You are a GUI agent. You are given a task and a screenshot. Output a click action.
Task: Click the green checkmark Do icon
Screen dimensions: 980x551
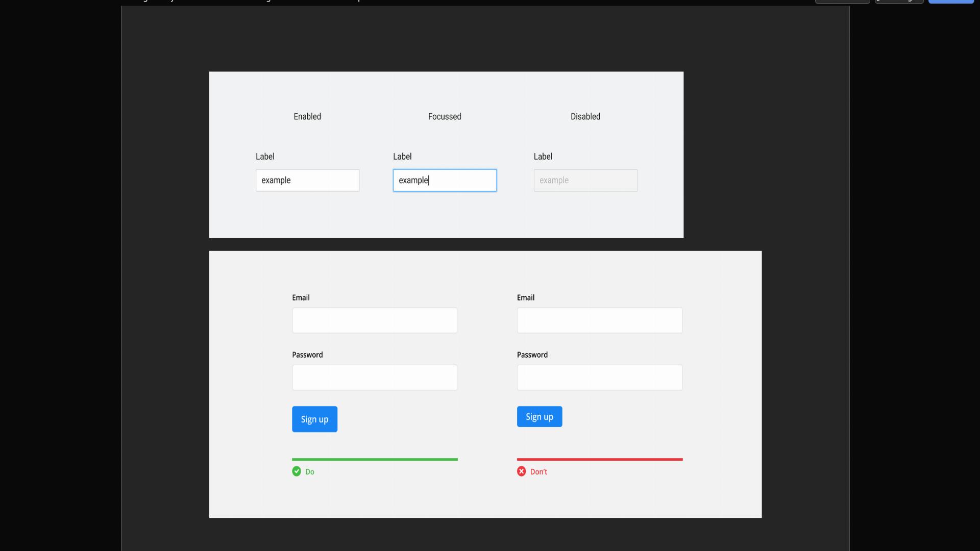click(x=297, y=471)
